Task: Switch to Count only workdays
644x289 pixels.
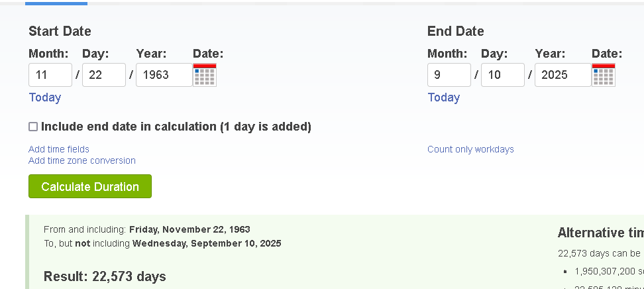Action: point(470,149)
